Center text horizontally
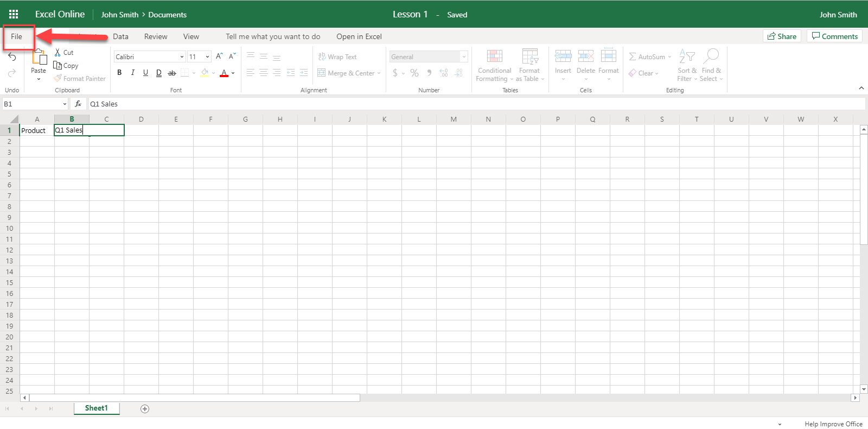This screenshot has width=868, height=429. pyautogui.click(x=264, y=73)
